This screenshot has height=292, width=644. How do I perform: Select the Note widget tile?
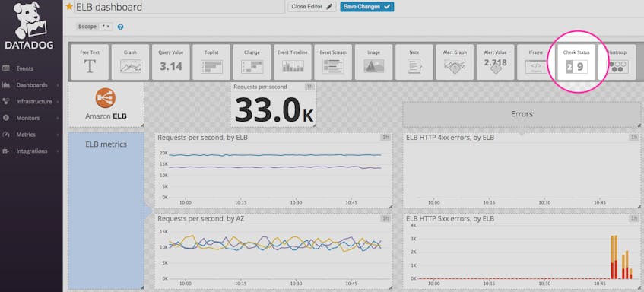click(414, 62)
